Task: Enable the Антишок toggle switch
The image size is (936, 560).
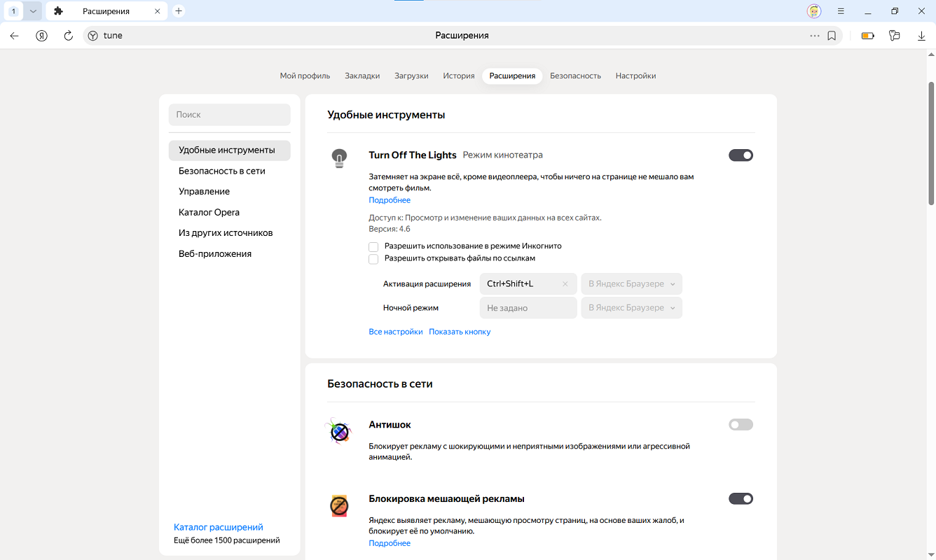Action: (741, 425)
